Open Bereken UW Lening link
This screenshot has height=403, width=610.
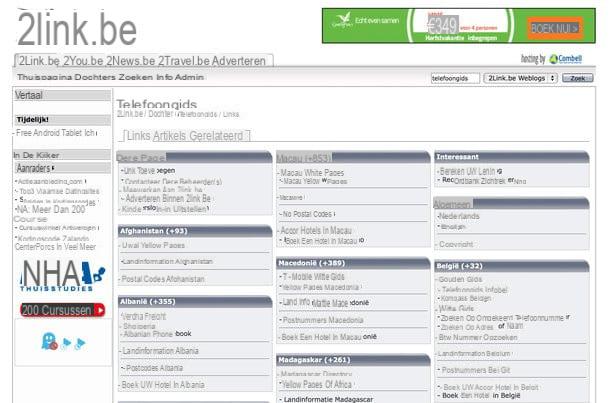point(470,172)
